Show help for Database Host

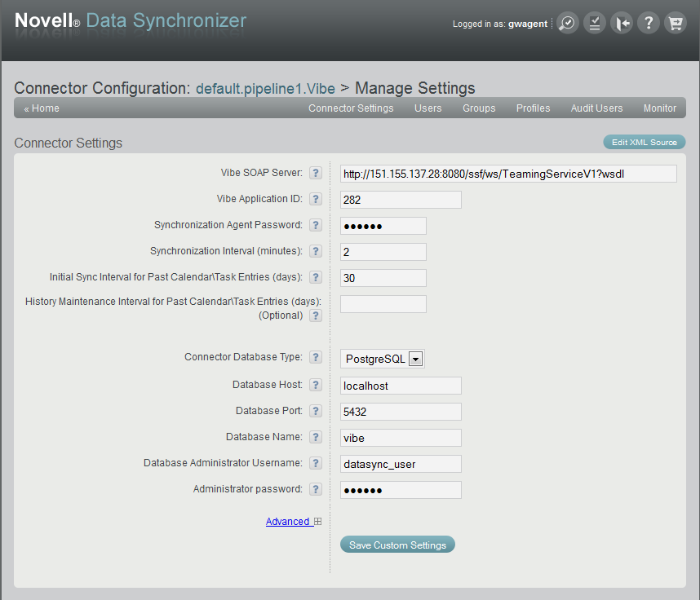316,385
